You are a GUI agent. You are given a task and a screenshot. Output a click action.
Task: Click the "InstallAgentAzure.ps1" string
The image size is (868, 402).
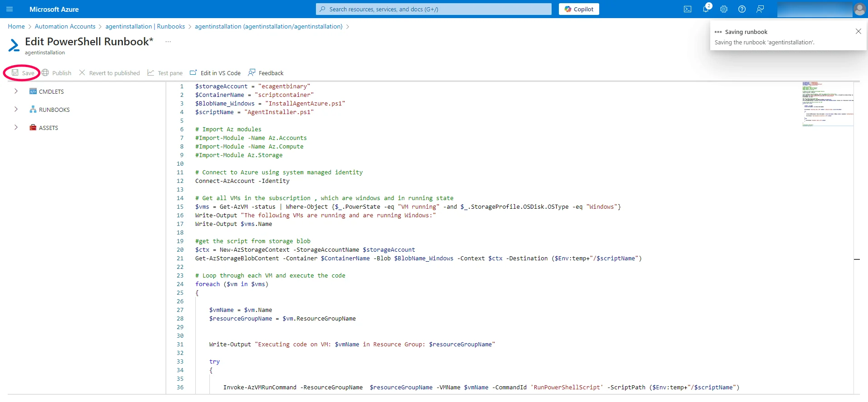[x=305, y=103]
